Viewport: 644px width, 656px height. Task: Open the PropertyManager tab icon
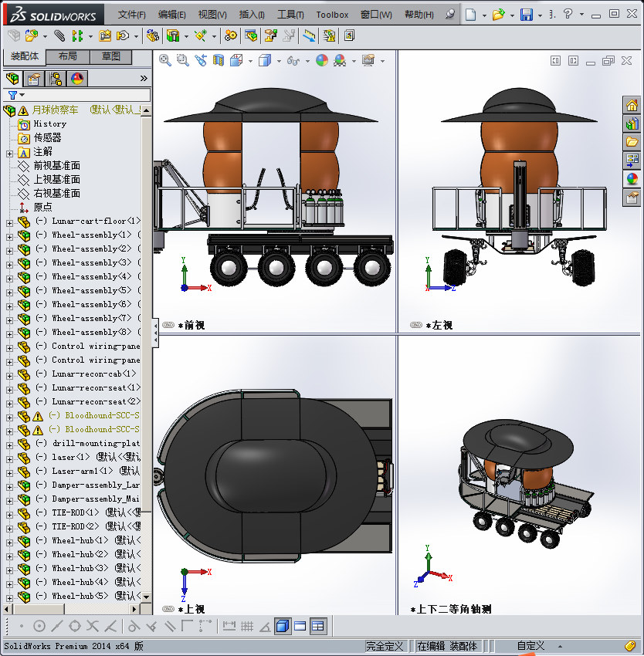click(34, 78)
